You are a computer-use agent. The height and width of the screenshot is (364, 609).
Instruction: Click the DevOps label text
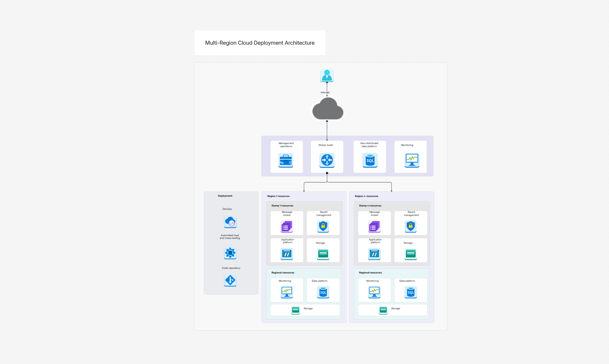[x=227, y=209]
